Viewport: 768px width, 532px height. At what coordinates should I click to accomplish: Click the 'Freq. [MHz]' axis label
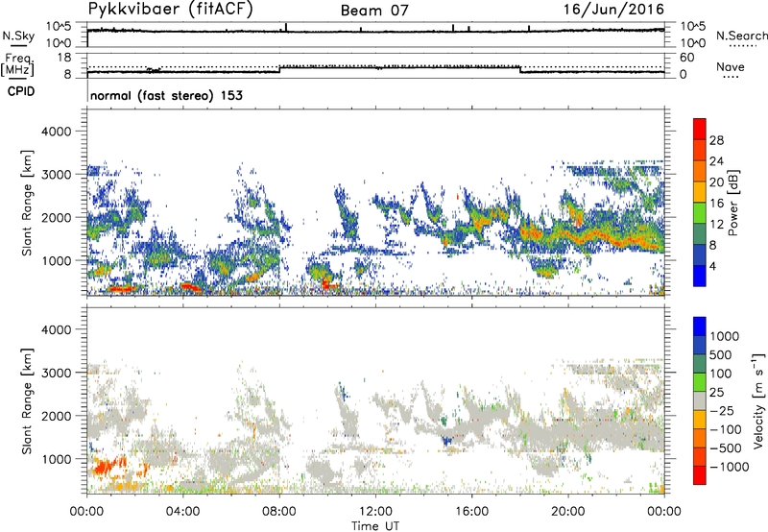(17, 64)
